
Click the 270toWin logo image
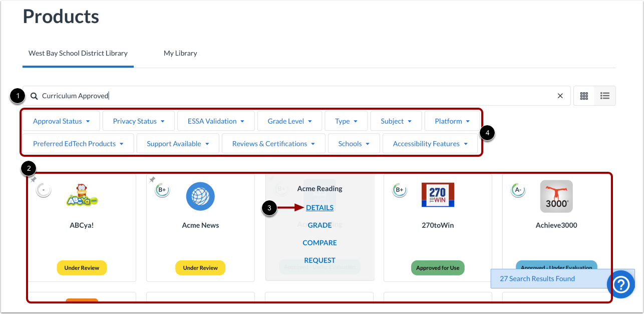point(438,194)
